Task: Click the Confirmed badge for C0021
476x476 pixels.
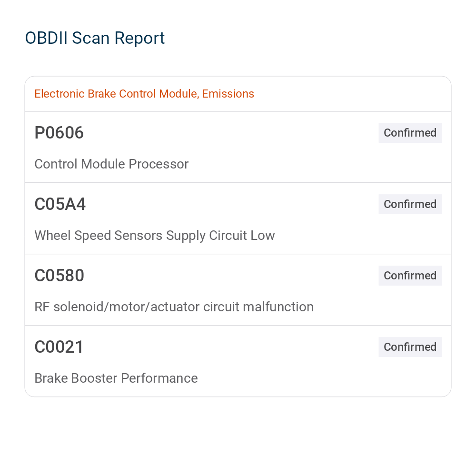Action: [x=410, y=347]
